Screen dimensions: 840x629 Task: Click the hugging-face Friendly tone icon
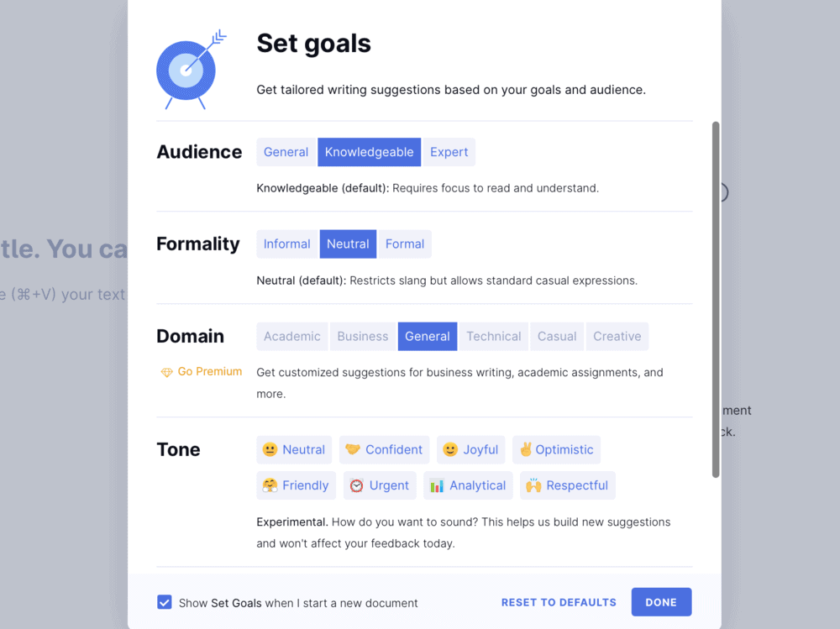tap(270, 485)
